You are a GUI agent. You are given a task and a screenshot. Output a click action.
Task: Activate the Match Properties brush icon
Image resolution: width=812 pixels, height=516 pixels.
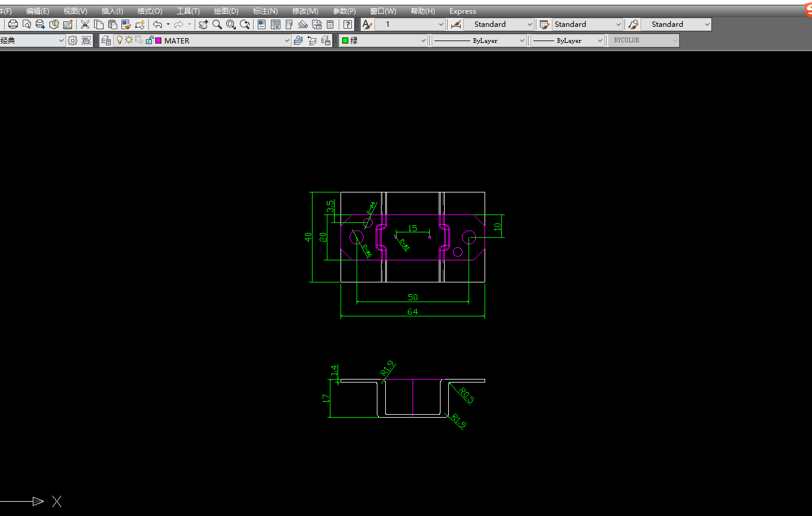126,24
